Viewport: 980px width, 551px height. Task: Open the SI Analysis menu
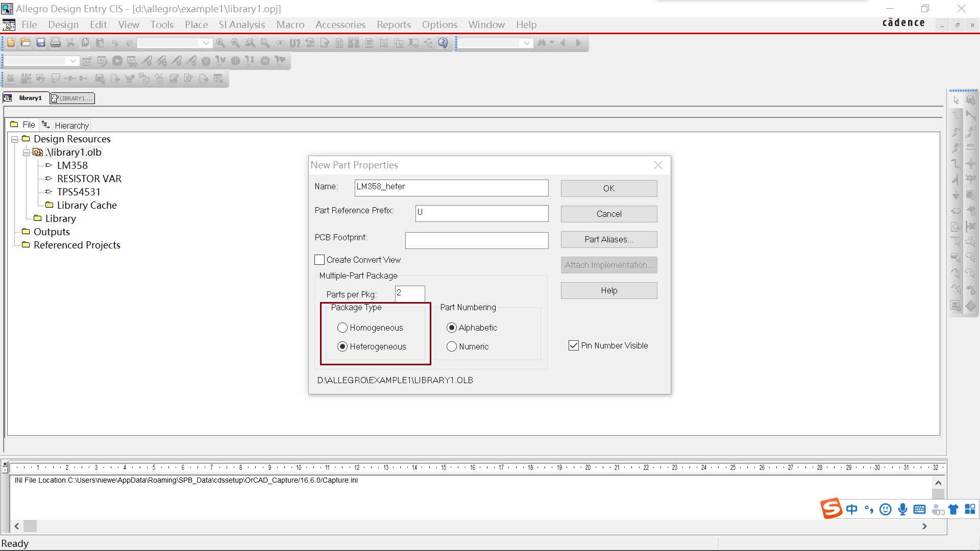tap(242, 24)
